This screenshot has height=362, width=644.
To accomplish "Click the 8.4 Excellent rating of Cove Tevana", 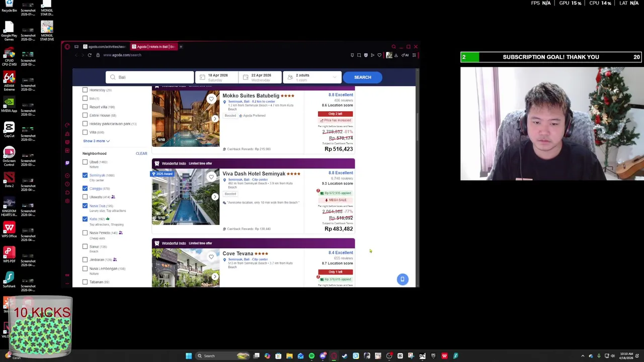I will [341, 253].
